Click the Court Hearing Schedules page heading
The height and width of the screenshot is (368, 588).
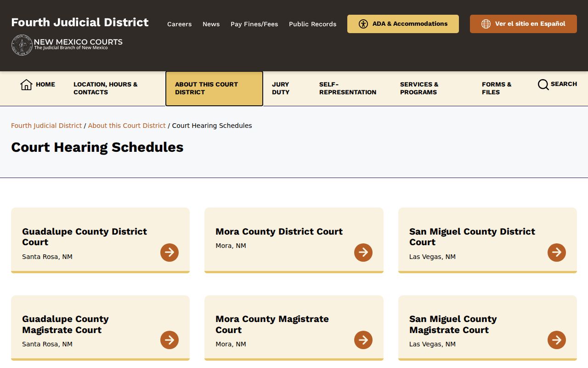coord(97,147)
